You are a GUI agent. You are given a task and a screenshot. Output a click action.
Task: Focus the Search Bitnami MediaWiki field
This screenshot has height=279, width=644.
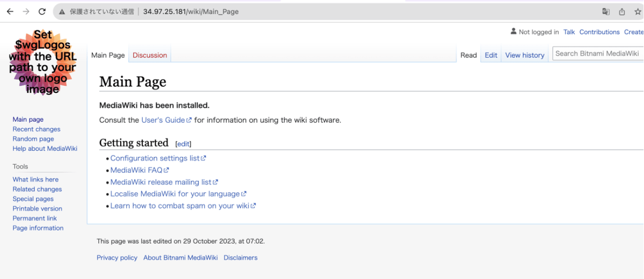coord(598,54)
